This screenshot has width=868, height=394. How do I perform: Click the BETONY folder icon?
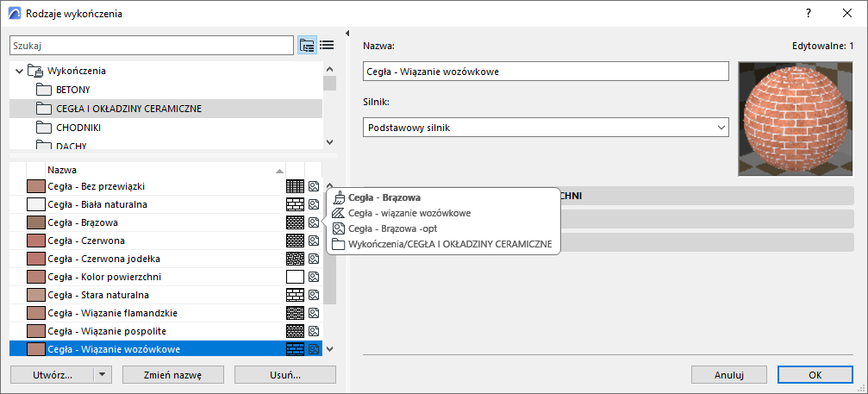[x=45, y=90]
